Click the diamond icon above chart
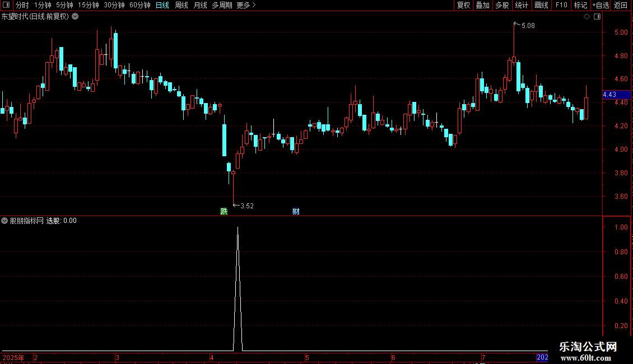The height and width of the screenshot is (364, 633). [587, 17]
